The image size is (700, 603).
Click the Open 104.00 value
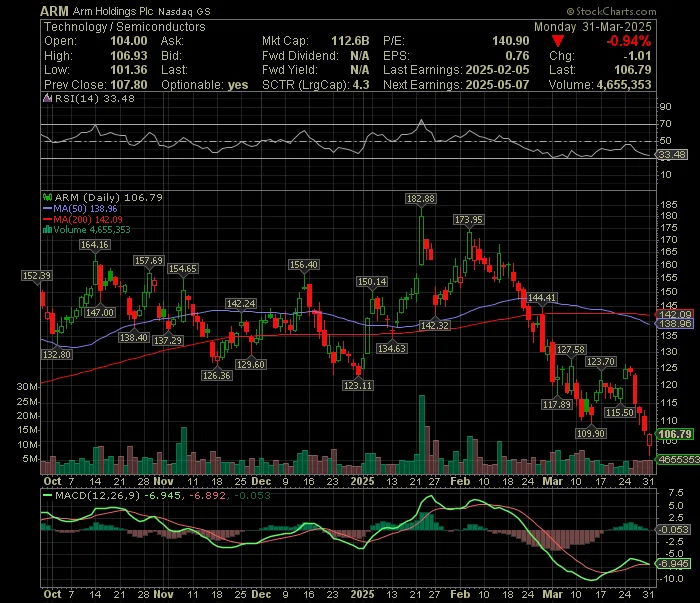129,41
